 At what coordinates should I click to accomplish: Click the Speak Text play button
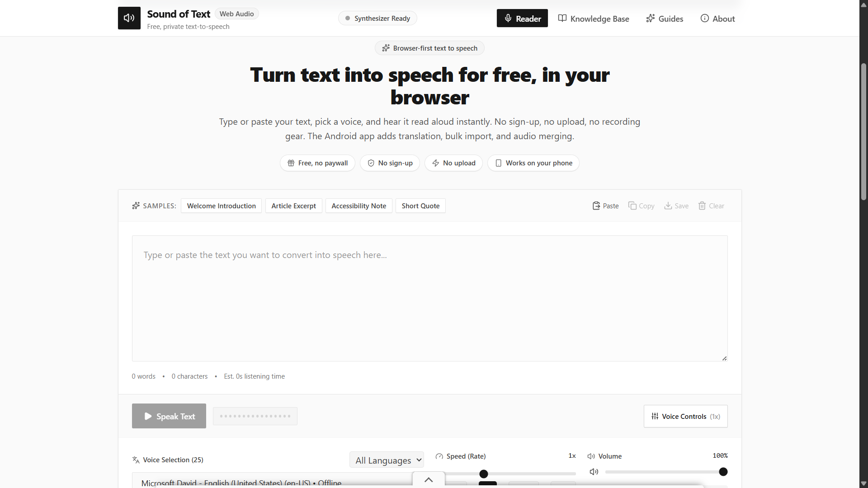coord(169,416)
